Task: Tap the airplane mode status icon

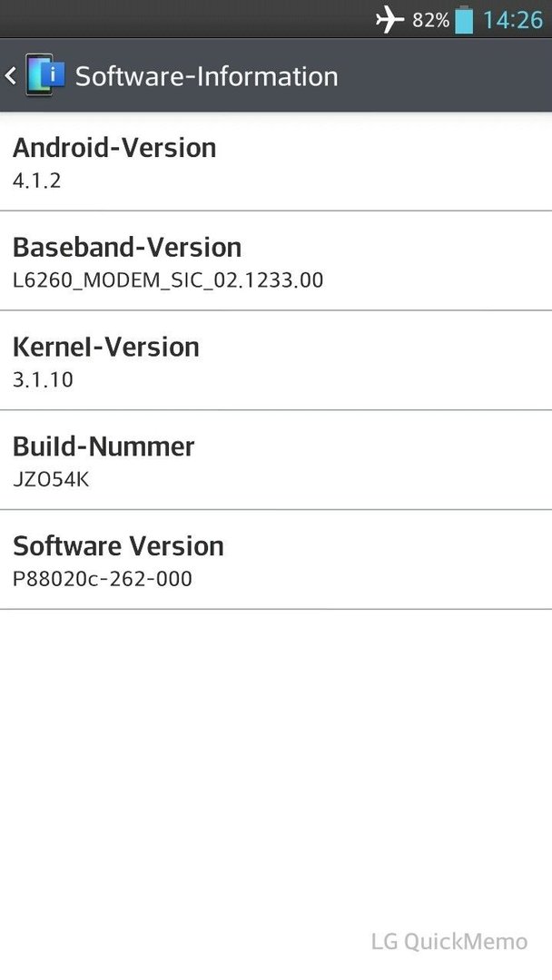Action: pyautogui.click(x=389, y=19)
